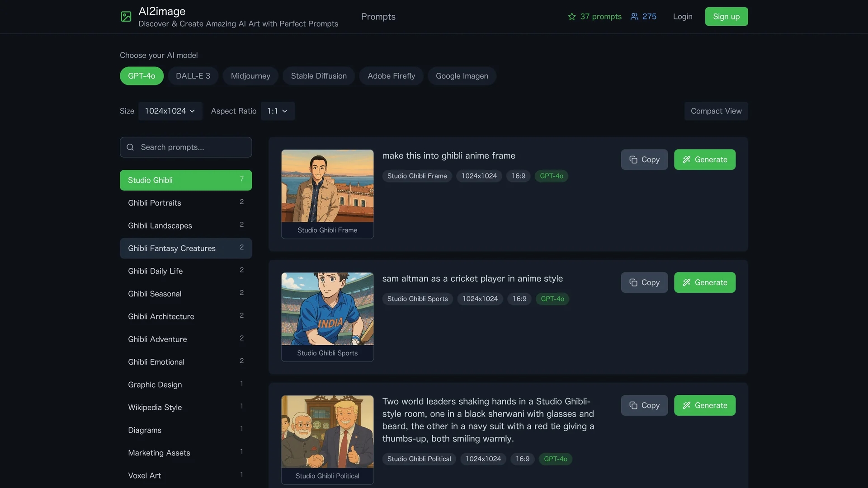Image resolution: width=868 pixels, height=488 pixels.
Task: Open the Prompts navigation item
Action: click(378, 17)
